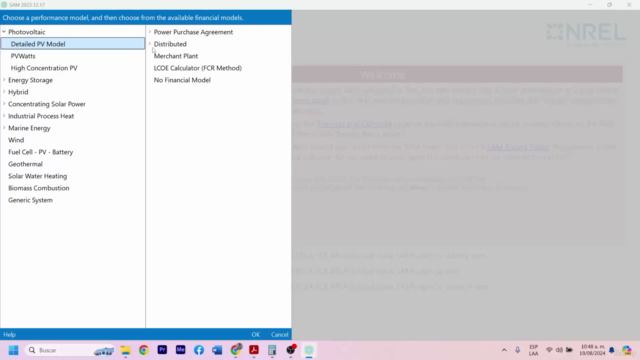Viewport: 640px width, 360px height.
Task: Choose No Financial Model option
Action: point(182,80)
